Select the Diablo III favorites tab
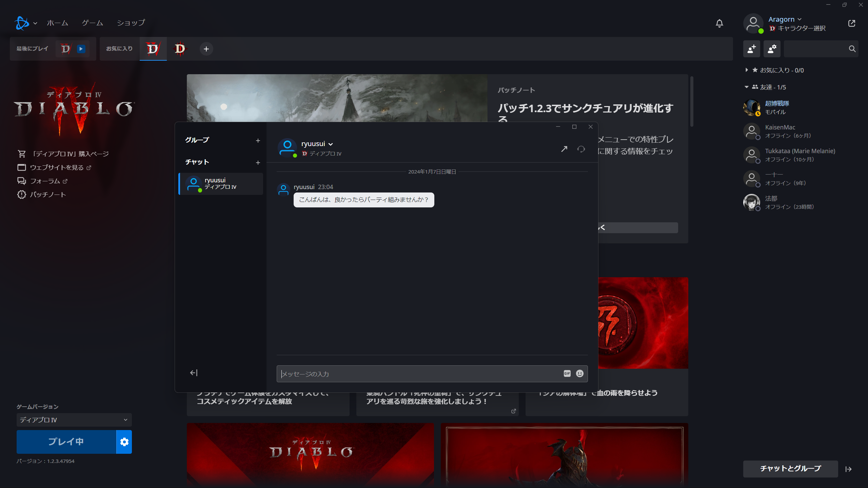Viewport: 868px width, 488px height. coord(180,49)
